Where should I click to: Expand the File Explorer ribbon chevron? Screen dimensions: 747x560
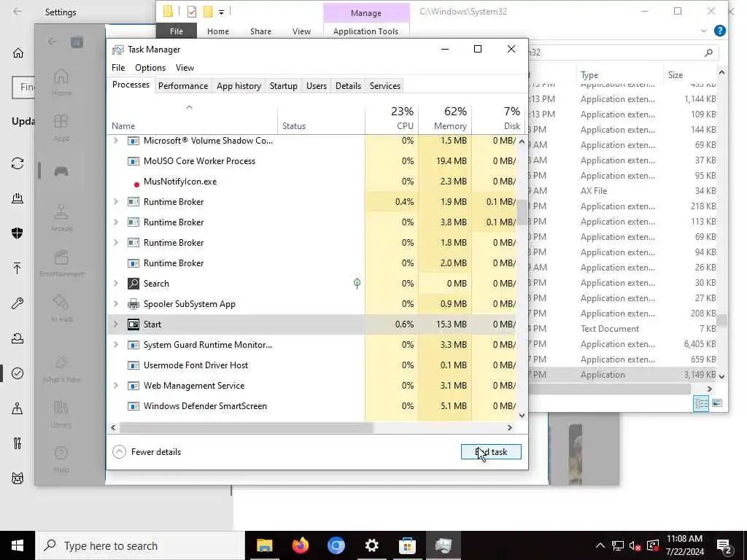704,31
